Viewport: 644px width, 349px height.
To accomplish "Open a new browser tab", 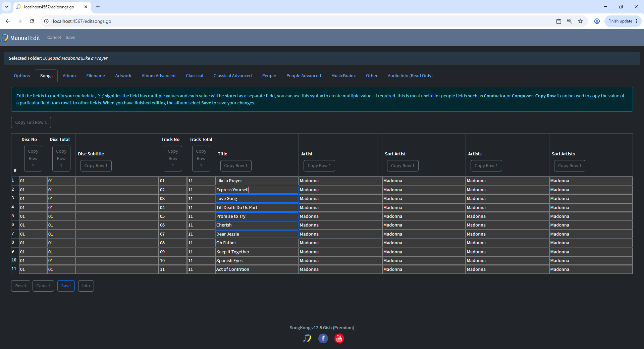I will coord(98,7).
